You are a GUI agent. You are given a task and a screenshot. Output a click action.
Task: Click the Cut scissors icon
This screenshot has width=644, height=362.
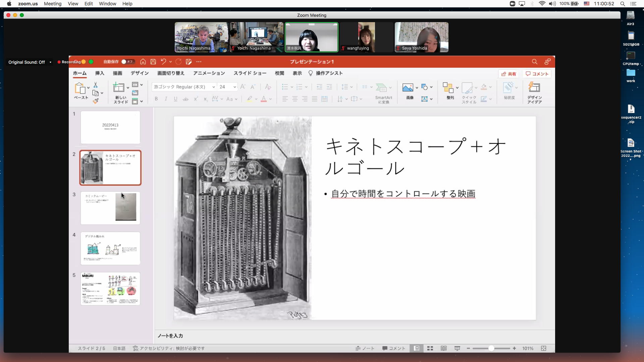(96, 85)
